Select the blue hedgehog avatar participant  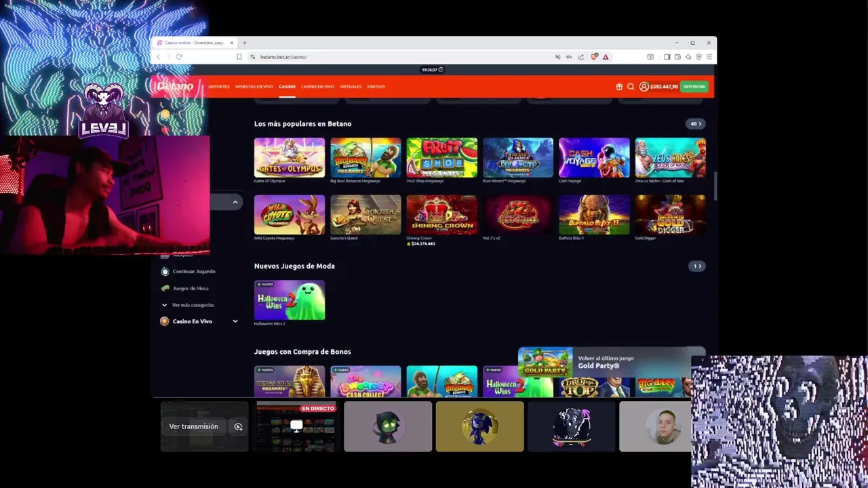click(x=480, y=426)
